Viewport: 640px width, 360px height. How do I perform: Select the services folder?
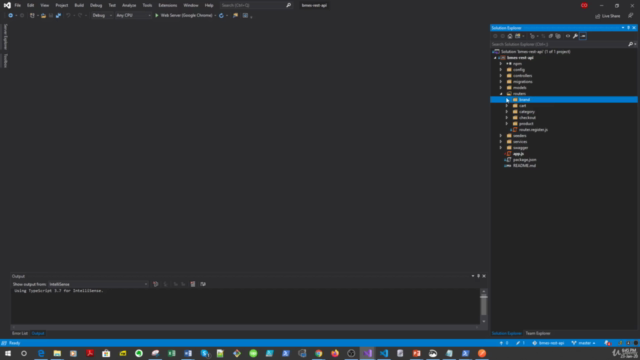click(520, 142)
